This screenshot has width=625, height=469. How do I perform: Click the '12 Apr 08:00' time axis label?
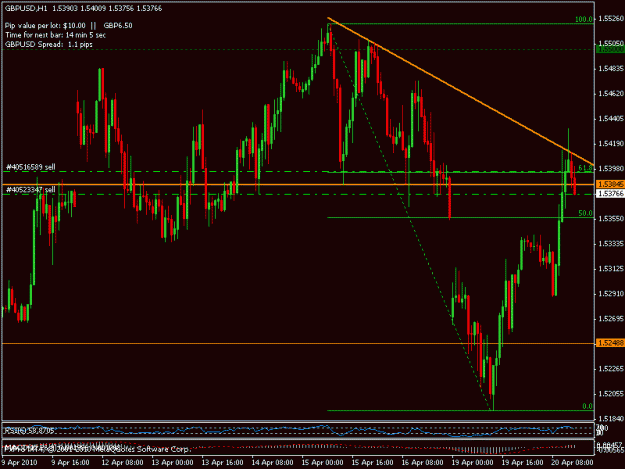[x=122, y=462]
